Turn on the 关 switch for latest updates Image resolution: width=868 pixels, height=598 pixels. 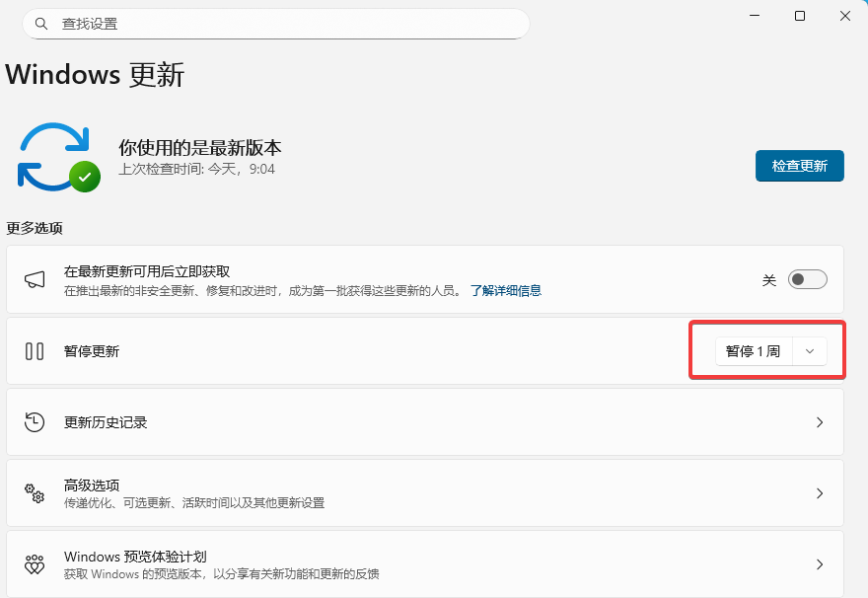(x=807, y=279)
